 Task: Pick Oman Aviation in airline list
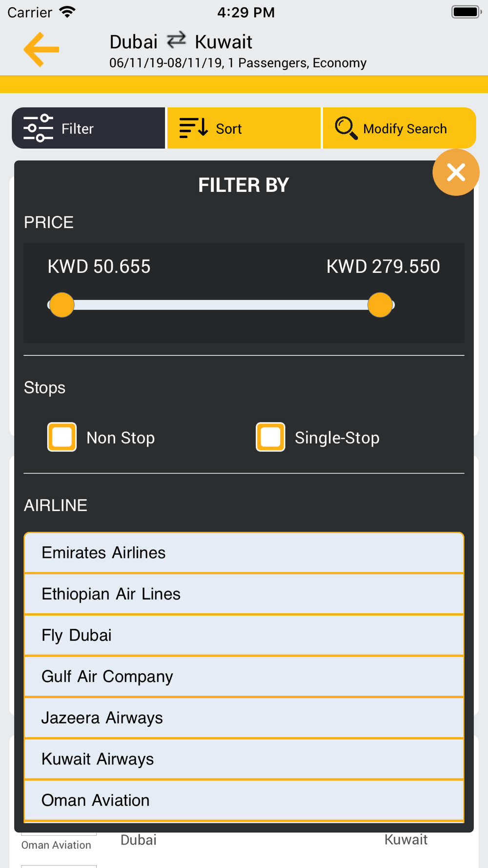click(244, 800)
